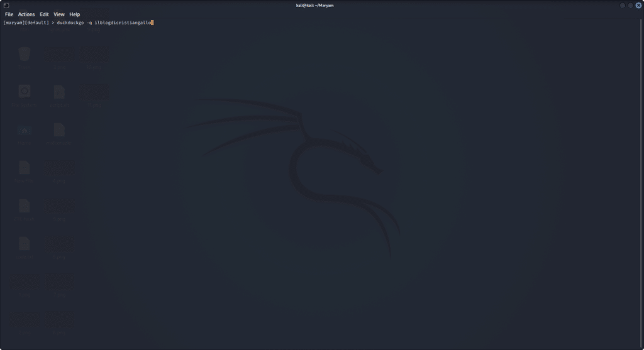Click the faint Home folder desktop icon

tap(24, 131)
